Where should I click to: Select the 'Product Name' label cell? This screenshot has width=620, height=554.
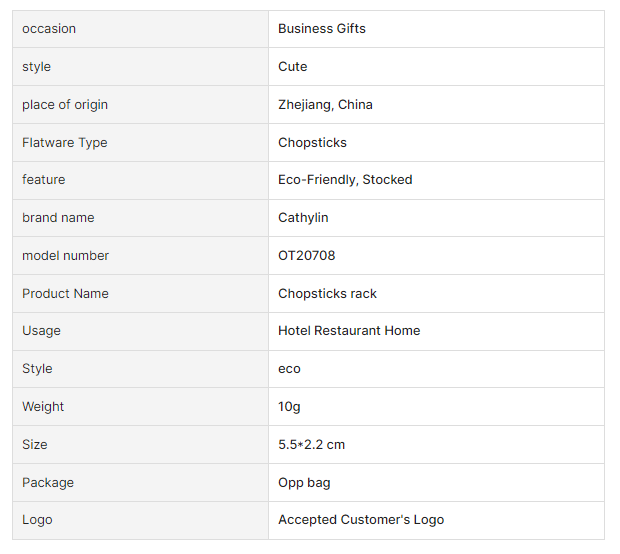[x=65, y=294]
